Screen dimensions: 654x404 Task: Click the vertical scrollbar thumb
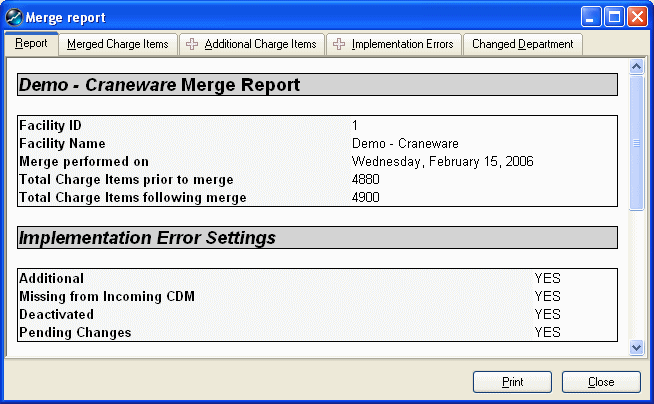[637, 142]
